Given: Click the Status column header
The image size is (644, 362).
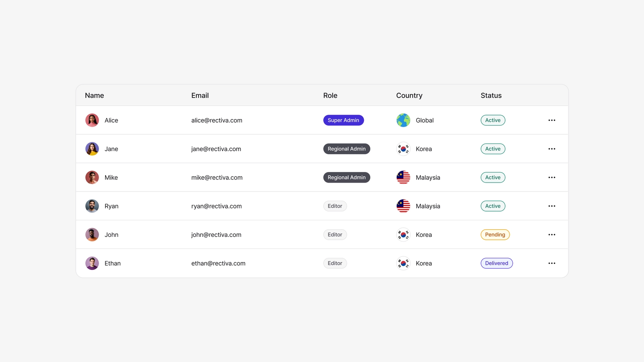Looking at the screenshot, I should coord(491,95).
